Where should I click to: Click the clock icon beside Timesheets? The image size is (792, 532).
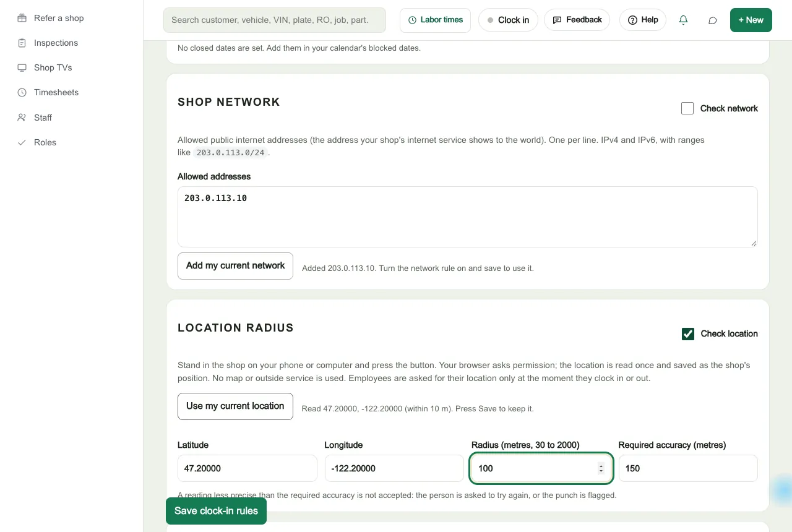pyautogui.click(x=22, y=92)
